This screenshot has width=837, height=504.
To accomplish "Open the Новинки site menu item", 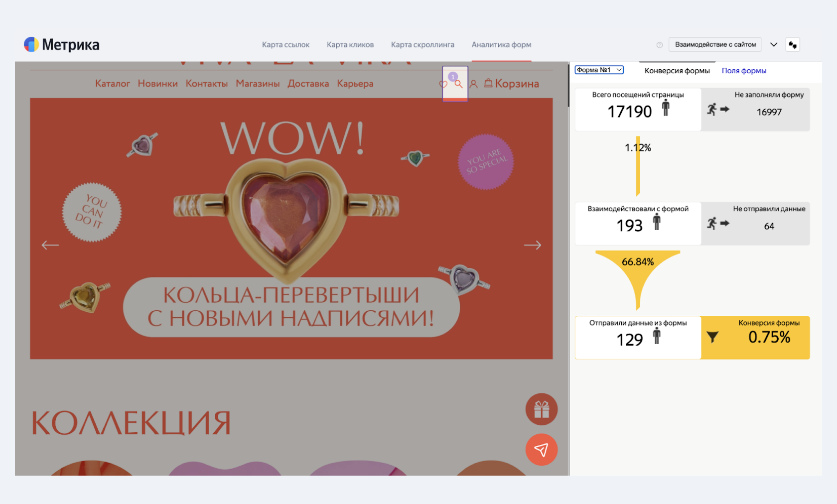I will (157, 84).
